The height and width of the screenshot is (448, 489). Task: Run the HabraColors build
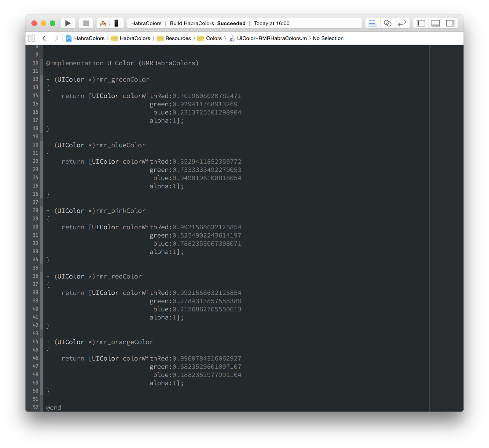click(68, 23)
